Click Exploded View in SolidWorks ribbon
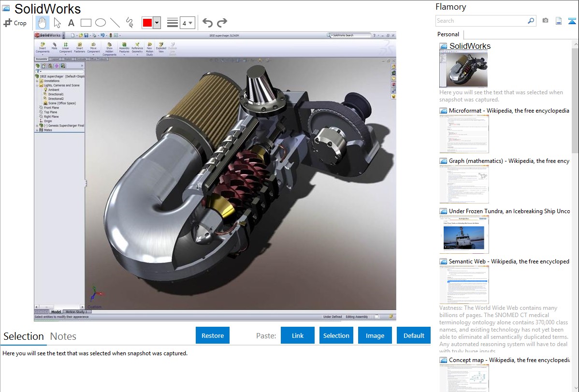 pos(161,48)
